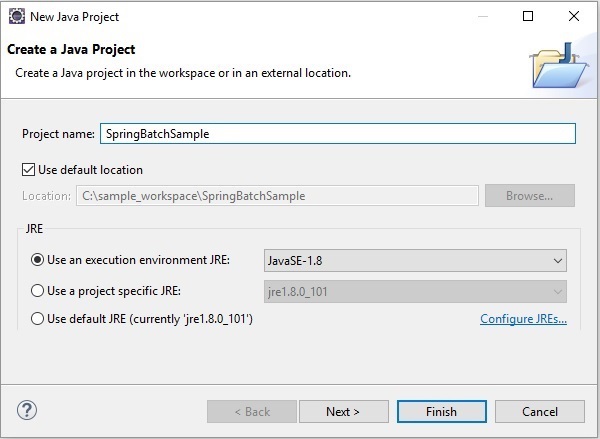
Task: Uncheck the Use default location checkbox
Action: 28,170
